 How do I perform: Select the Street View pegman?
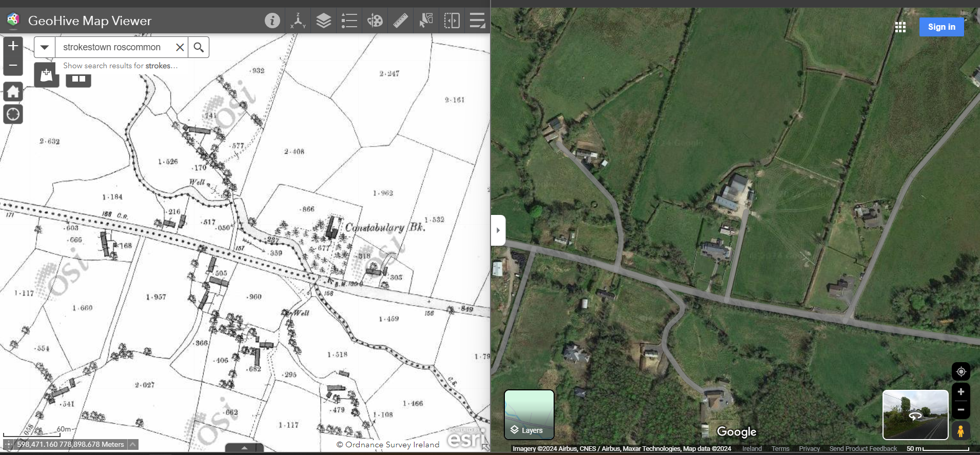(x=961, y=431)
